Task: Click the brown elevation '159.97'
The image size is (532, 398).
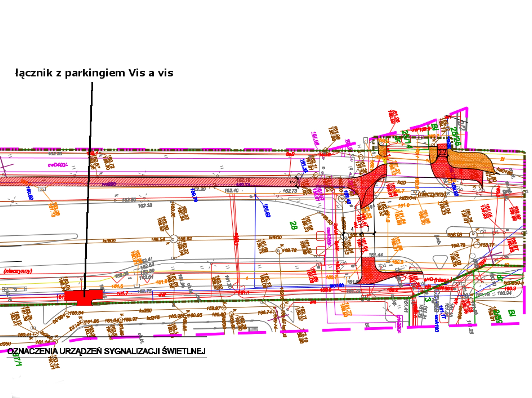Action: (214, 308)
